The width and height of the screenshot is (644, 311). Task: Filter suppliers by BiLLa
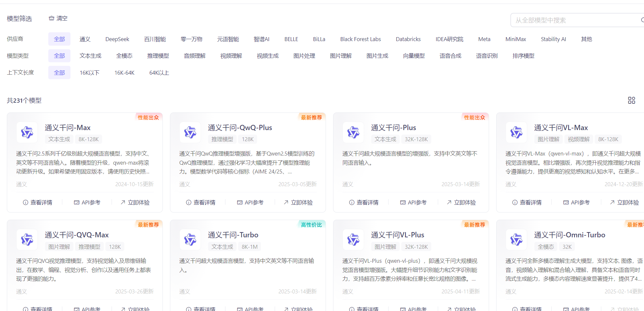tap(319, 39)
